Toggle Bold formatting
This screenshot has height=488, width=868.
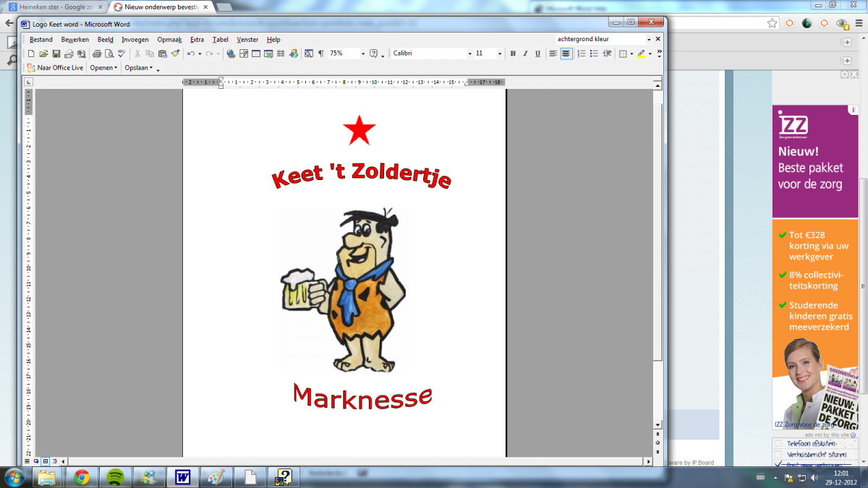click(513, 53)
